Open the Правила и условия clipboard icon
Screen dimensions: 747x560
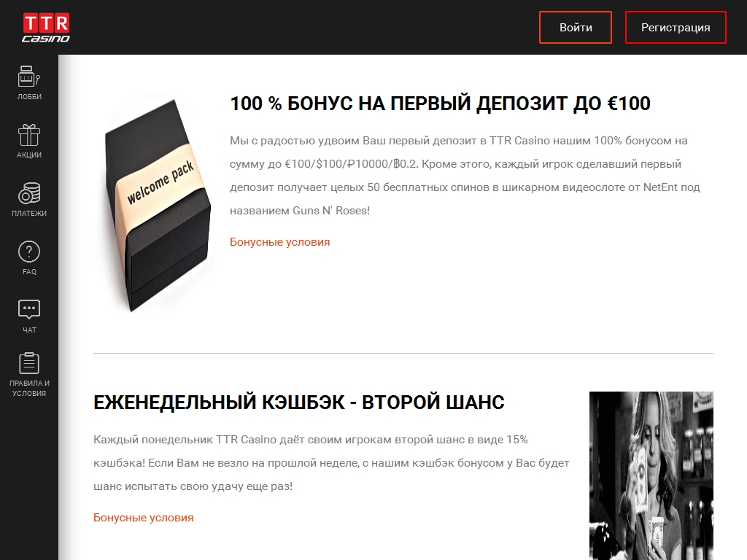point(29,363)
